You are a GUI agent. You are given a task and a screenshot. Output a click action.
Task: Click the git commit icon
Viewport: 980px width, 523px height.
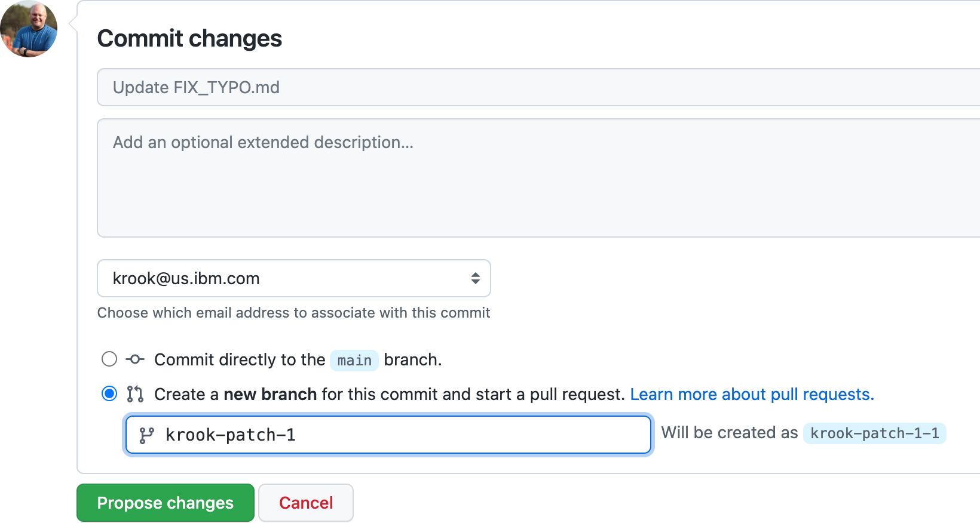pyautogui.click(x=135, y=359)
